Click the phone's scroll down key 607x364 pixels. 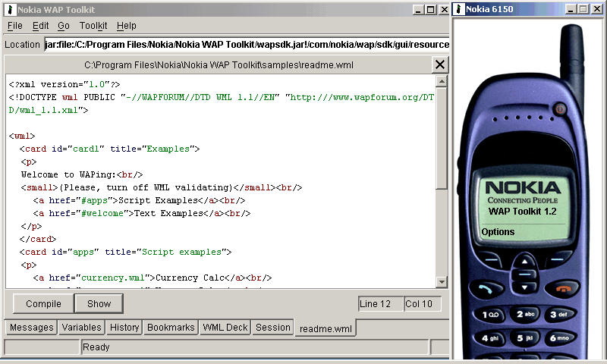click(x=524, y=288)
